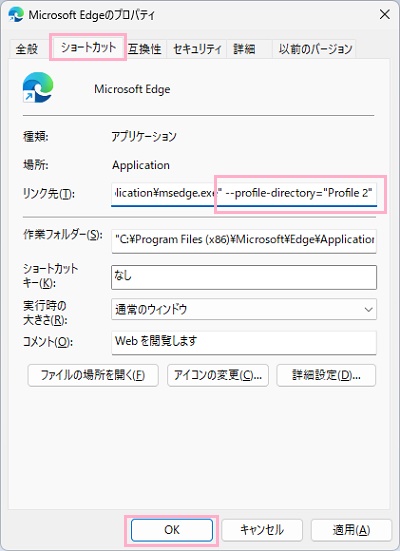Viewport: 400px width, 551px height.
Task: Click アイコンの変更 button
Action: pos(218,375)
